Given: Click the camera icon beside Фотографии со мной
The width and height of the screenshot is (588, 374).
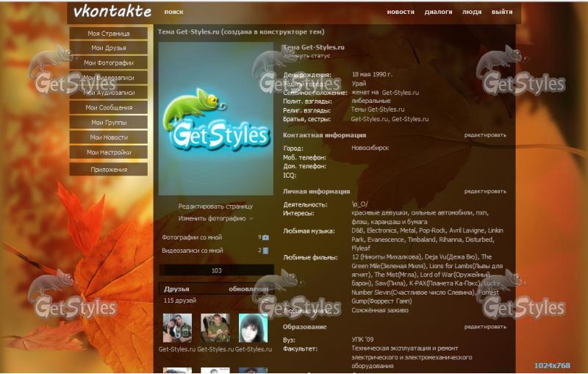Looking at the screenshot, I should 265,237.
